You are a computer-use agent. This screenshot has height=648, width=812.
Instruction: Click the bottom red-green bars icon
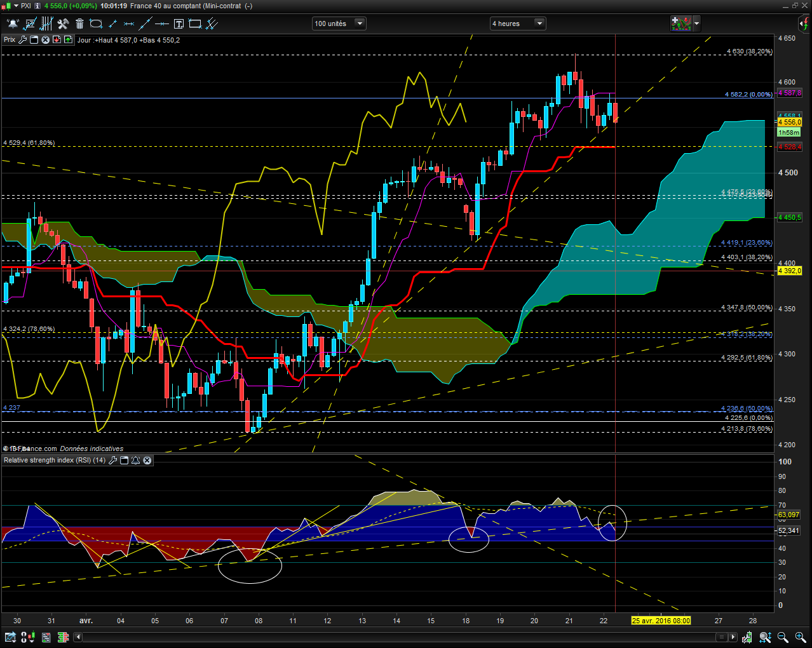coord(63,637)
